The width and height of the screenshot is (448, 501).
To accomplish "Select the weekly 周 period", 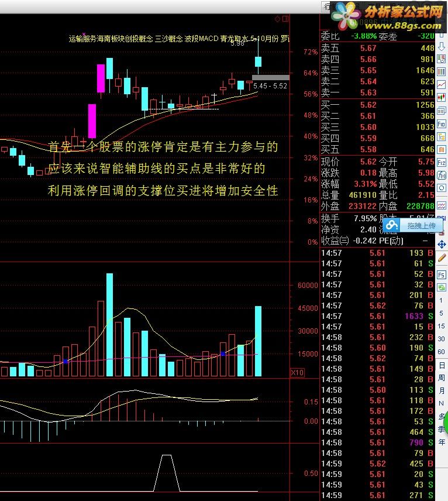I will 442,378.
